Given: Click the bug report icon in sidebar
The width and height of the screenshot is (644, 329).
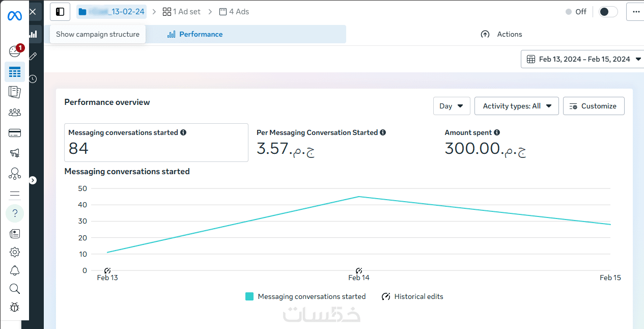Looking at the screenshot, I should pos(15,307).
